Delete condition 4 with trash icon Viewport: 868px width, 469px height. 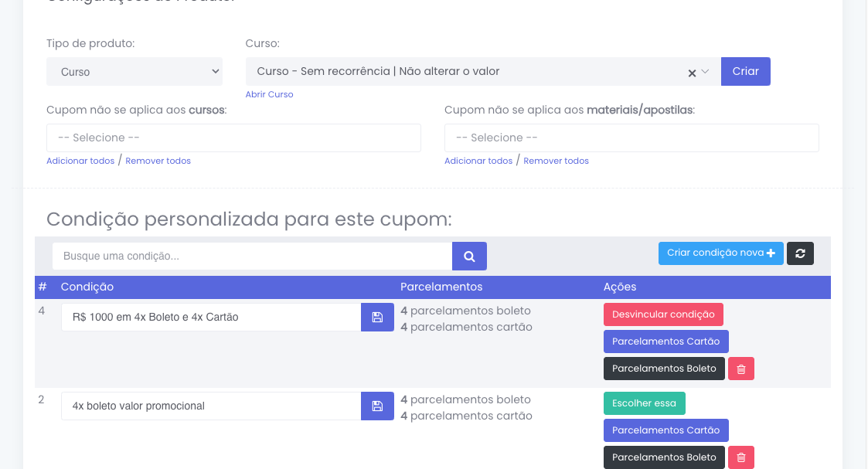(x=740, y=369)
